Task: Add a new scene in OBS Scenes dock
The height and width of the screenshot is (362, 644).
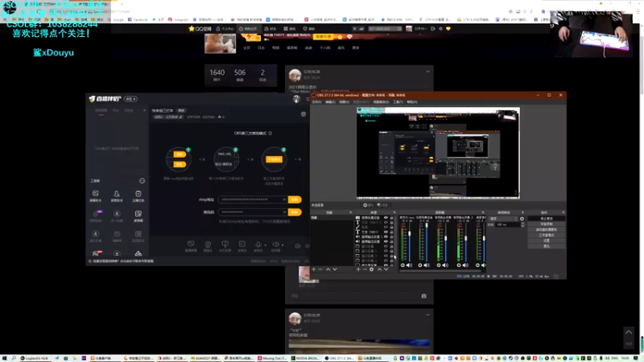Action: point(314,269)
